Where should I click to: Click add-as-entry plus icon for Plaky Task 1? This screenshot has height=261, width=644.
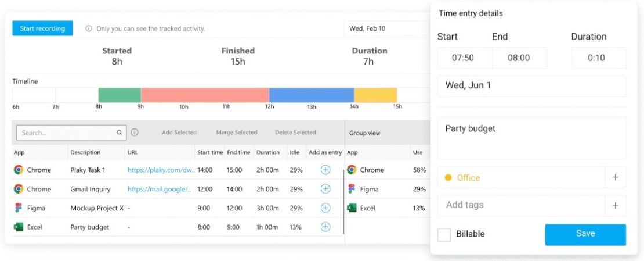point(325,170)
